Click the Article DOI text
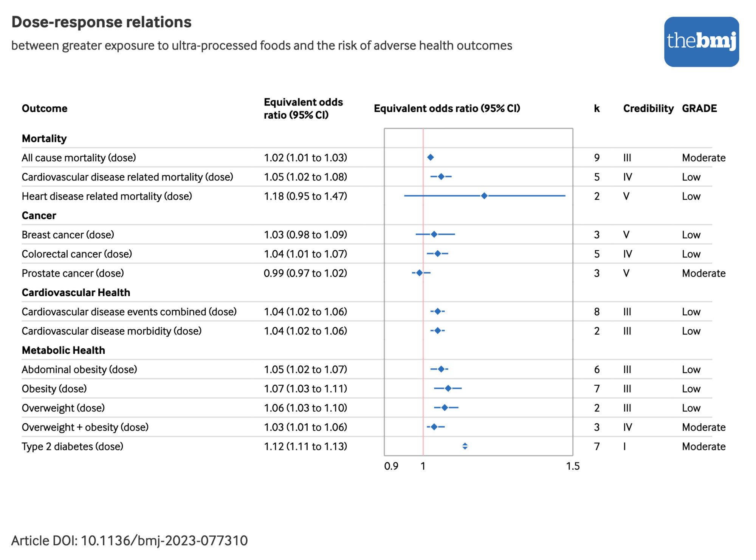756x560 pixels. [129, 541]
